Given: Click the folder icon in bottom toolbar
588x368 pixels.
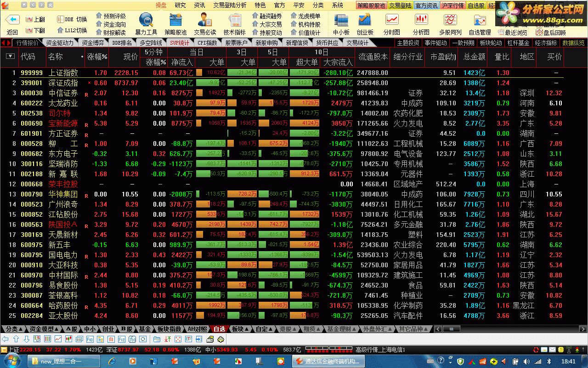Looking at the screenshot, I should (x=157, y=339).
